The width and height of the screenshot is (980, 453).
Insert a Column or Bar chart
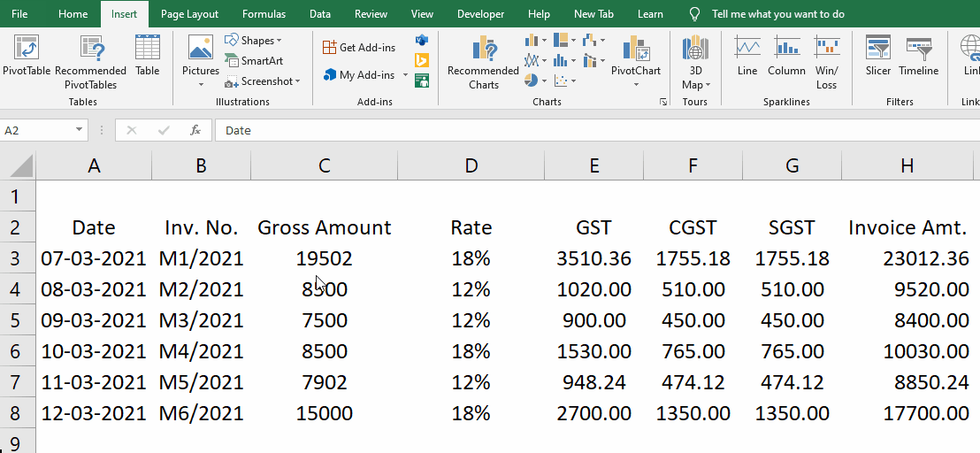[x=536, y=41]
